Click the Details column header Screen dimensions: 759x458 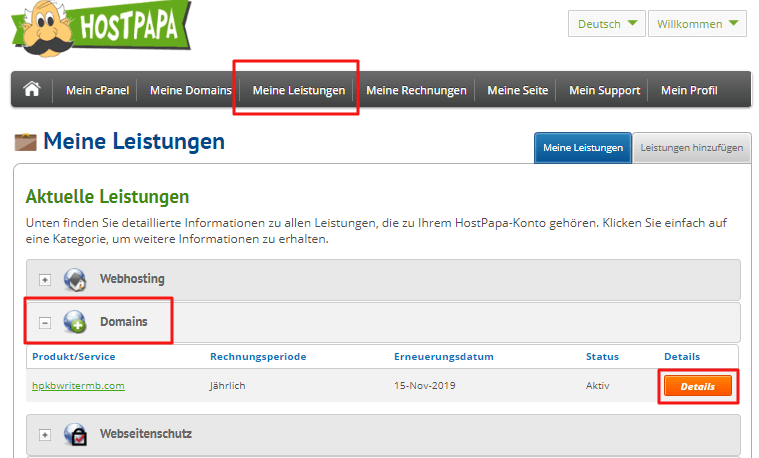pyautogui.click(x=682, y=357)
